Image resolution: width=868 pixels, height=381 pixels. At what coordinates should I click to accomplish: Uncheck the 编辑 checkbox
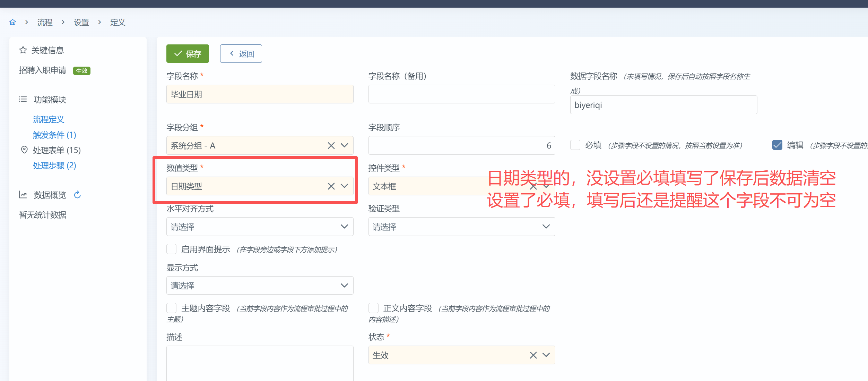pyautogui.click(x=777, y=145)
